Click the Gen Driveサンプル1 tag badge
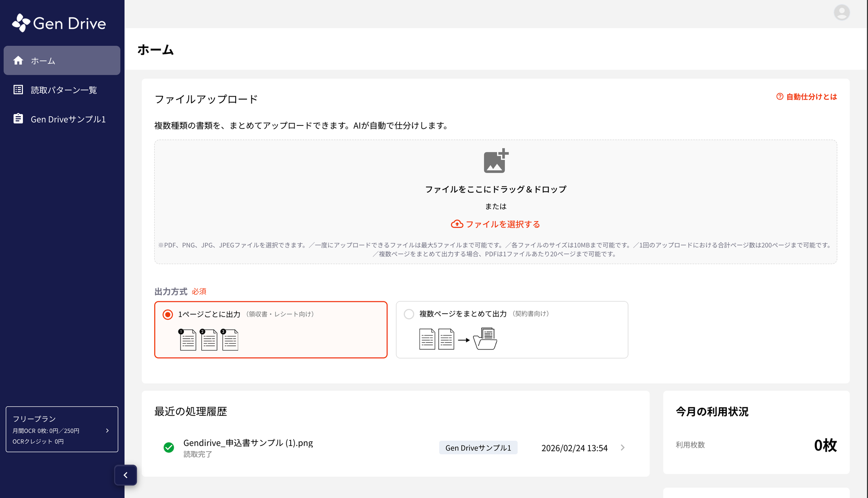This screenshot has width=868, height=498. (x=478, y=448)
